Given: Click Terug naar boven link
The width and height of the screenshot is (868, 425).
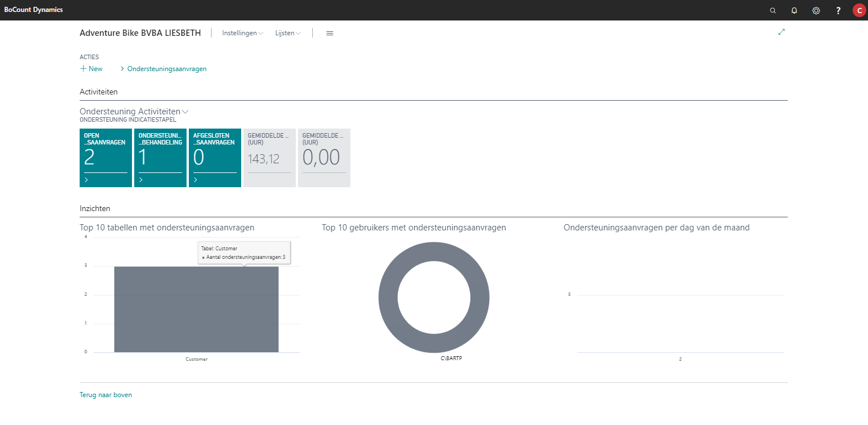Looking at the screenshot, I should coord(106,395).
